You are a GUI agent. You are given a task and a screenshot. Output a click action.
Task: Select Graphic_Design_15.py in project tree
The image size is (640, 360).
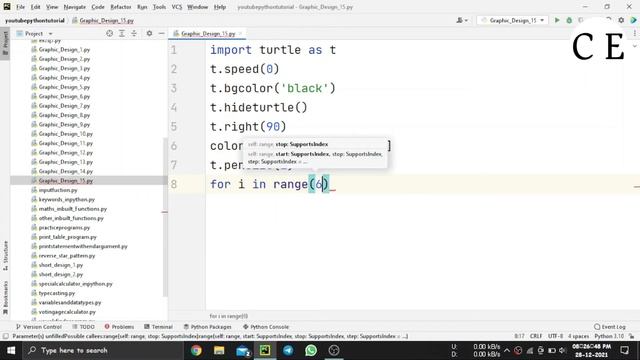coord(66,181)
